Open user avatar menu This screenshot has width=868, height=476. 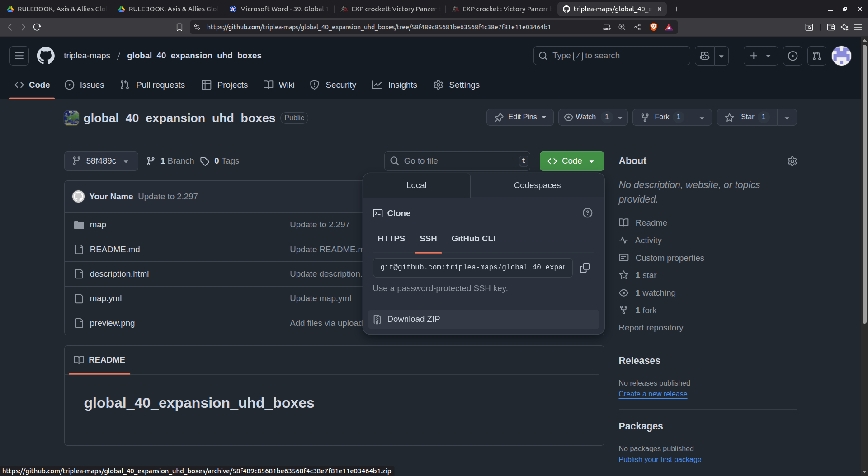click(841, 56)
